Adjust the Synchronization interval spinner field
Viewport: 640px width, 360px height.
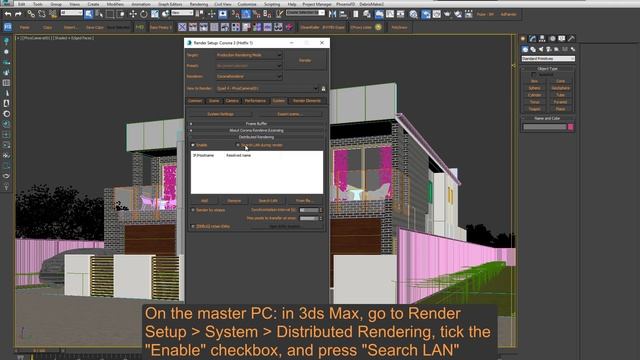click(x=309, y=210)
